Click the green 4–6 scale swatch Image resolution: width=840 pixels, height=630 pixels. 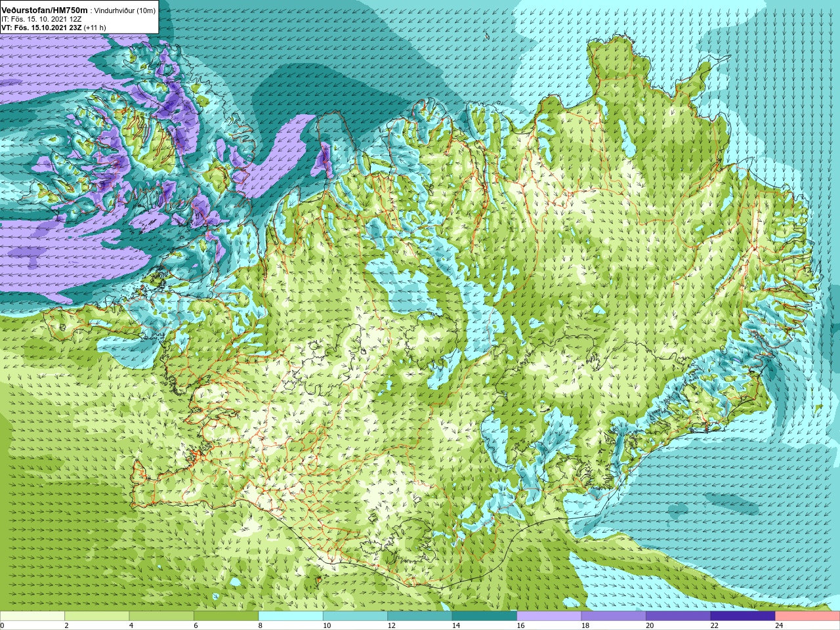tap(161, 616)
